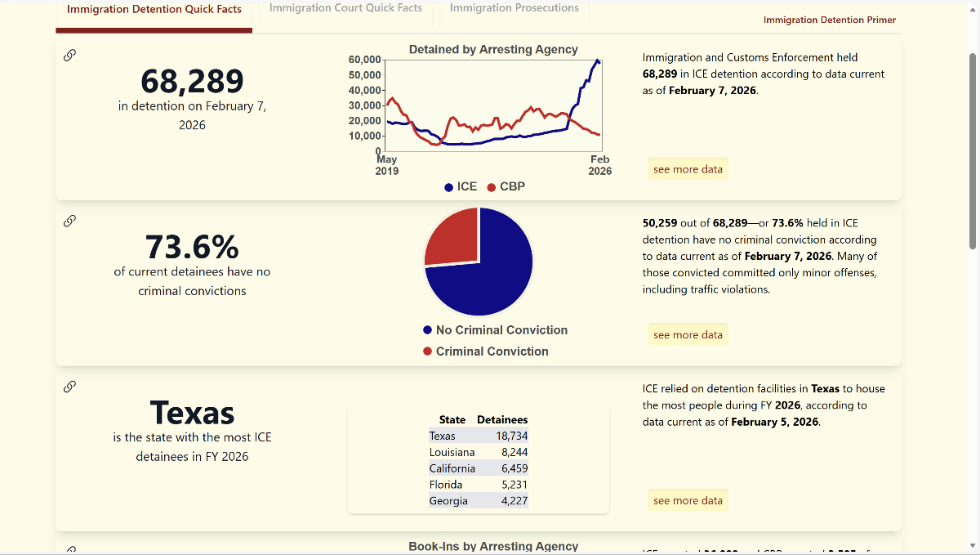Click see more data for Texas detainees
Image resolution: width=980 pixels, height=555 pixels.
[x=688, y=500]
